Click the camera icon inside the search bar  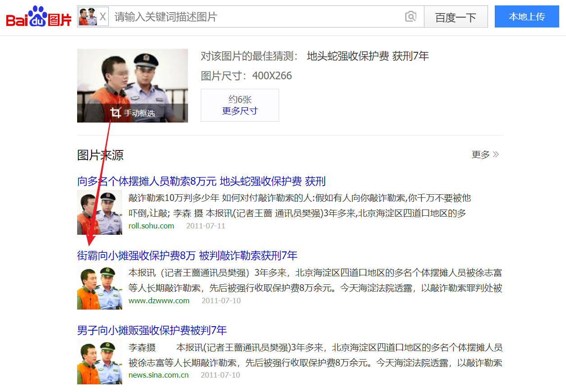tap(411, 16)
